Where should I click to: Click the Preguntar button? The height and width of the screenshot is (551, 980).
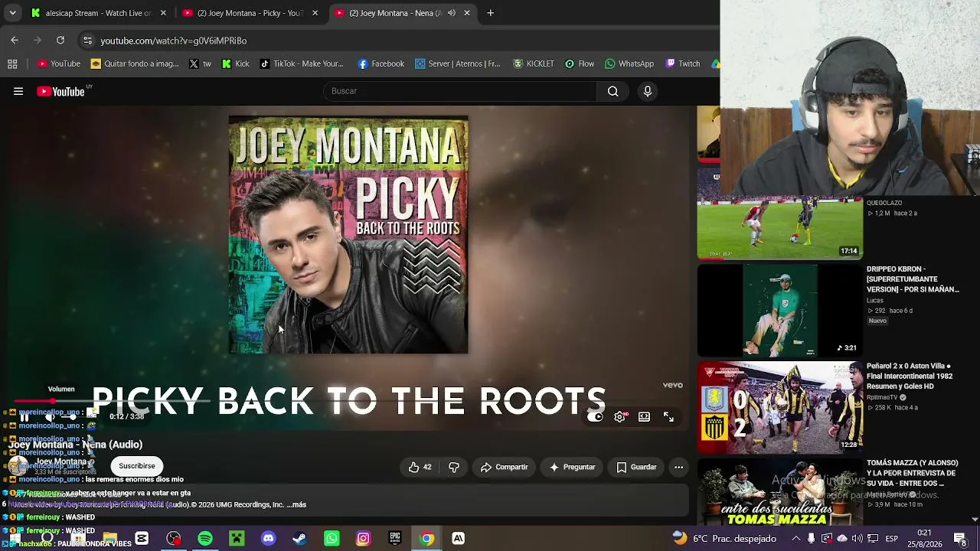572,467
